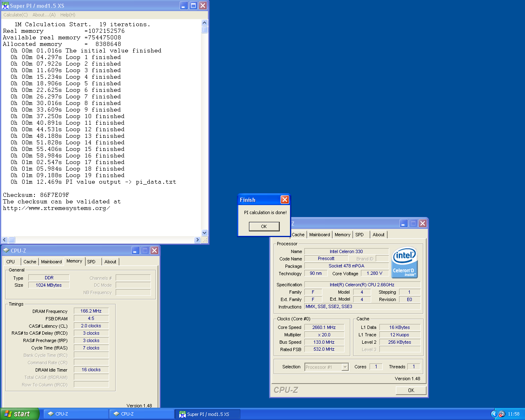525x420 pixels.
Task: Switch to first CPU-Z taskbar button
Action: pyautogui.click(x=76, y=414)
